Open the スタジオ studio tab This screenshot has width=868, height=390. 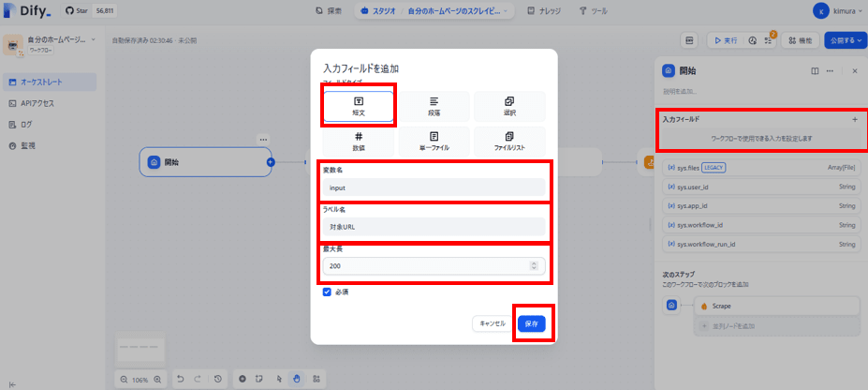tap(376, 10)
